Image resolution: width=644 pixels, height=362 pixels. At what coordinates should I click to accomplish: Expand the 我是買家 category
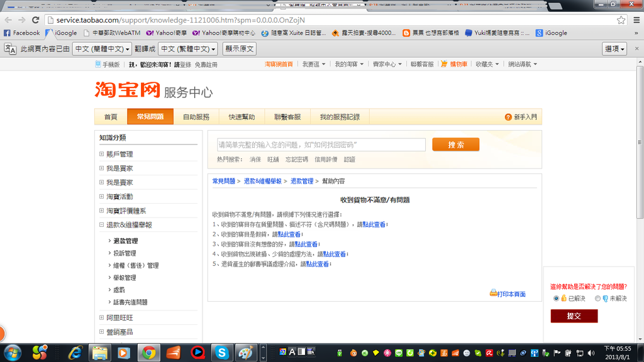pyautogui.click(x=101, y=168)
